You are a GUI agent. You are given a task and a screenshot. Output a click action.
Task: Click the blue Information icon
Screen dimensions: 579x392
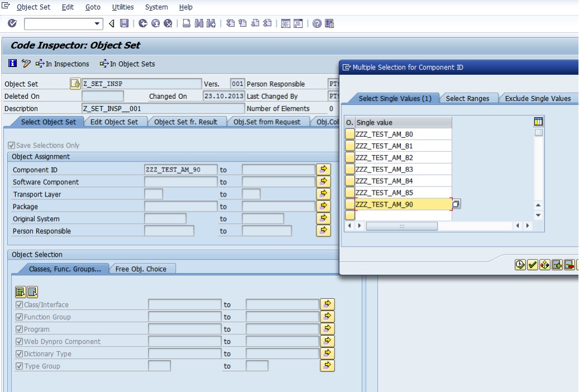coord(12,64)
